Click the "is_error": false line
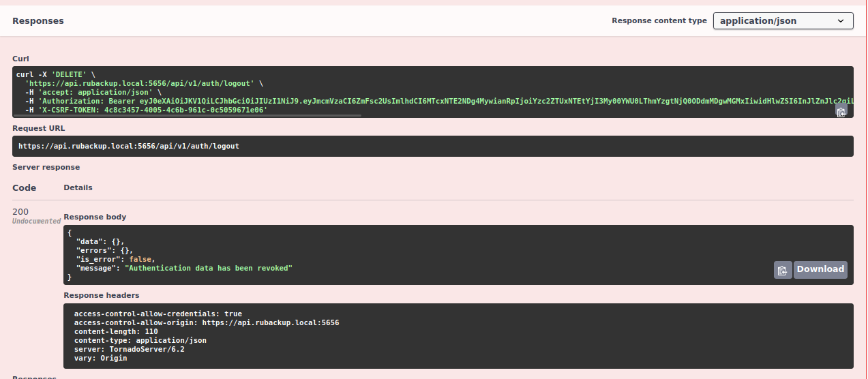Image resolution: width=868 pixels, height=379 pixels. 115,260
